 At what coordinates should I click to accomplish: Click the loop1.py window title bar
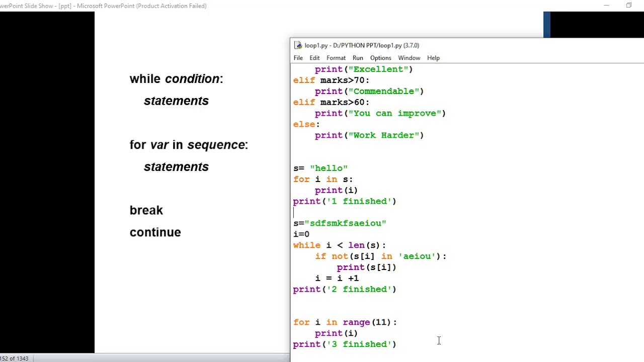point(467,45)
